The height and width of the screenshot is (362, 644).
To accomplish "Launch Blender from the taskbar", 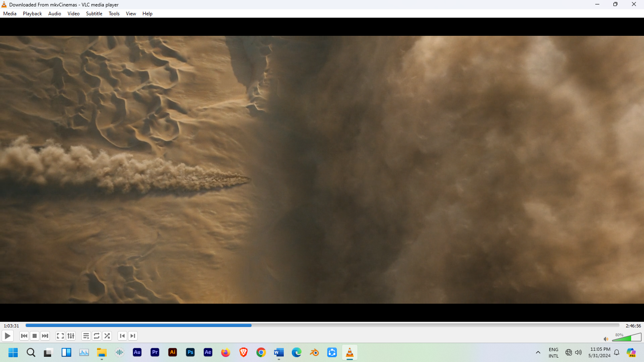I will (x=314, y=352).
